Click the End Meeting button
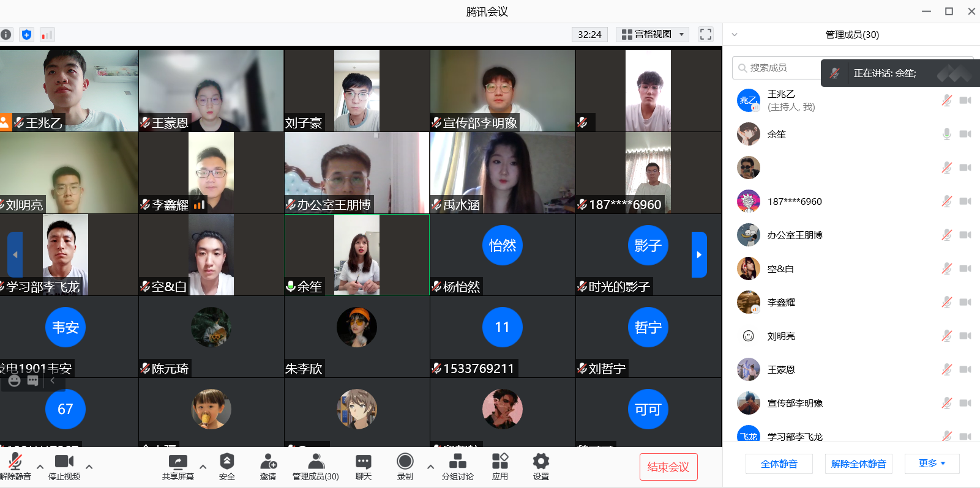980x488 pixels. click(668, 467)
